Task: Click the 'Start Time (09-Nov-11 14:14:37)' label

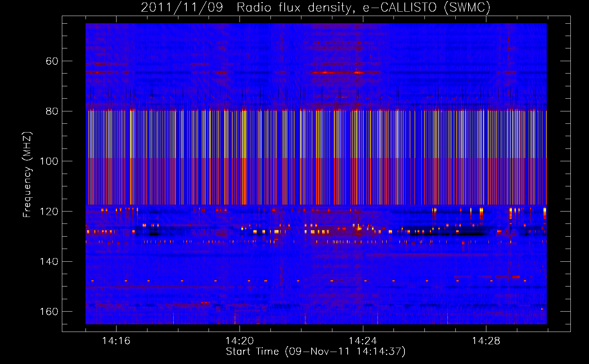Action: [316, 352]
